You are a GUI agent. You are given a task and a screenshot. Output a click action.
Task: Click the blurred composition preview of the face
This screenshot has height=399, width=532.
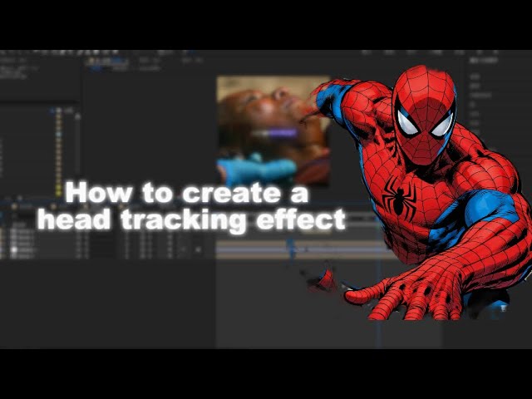(273, 131)
